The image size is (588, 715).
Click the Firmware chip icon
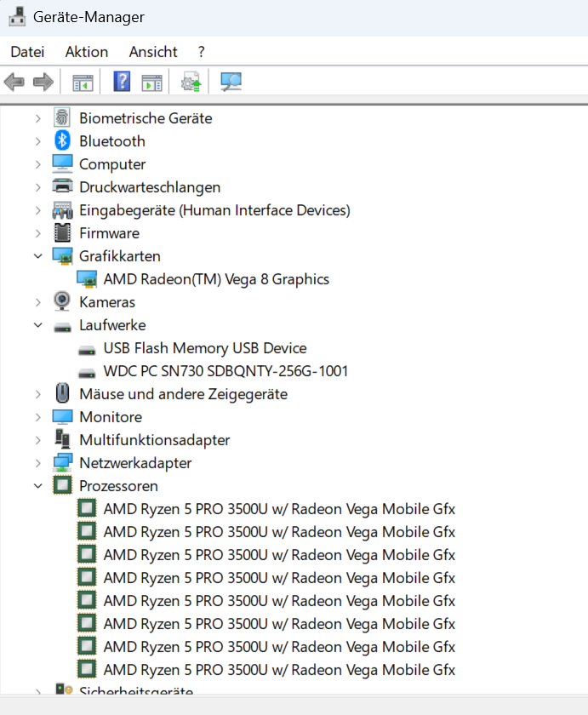pos(62,232)
